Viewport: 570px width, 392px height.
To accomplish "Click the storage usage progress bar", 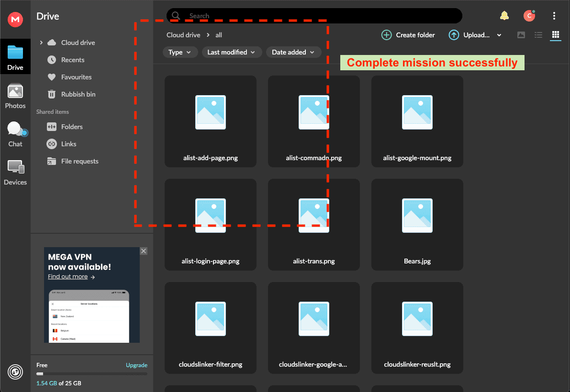I will (x=91, y=374).
